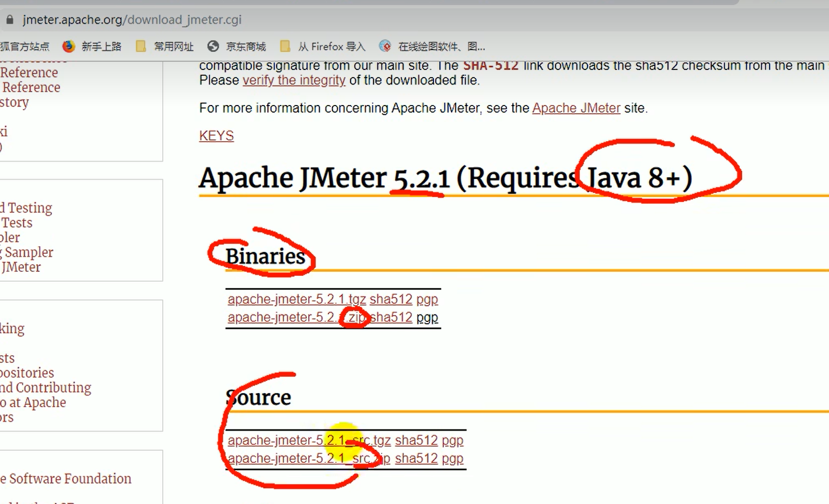Open the 'g Sampler' sidebar link
This screenshot has height=504, width=829.
point(26,253)
